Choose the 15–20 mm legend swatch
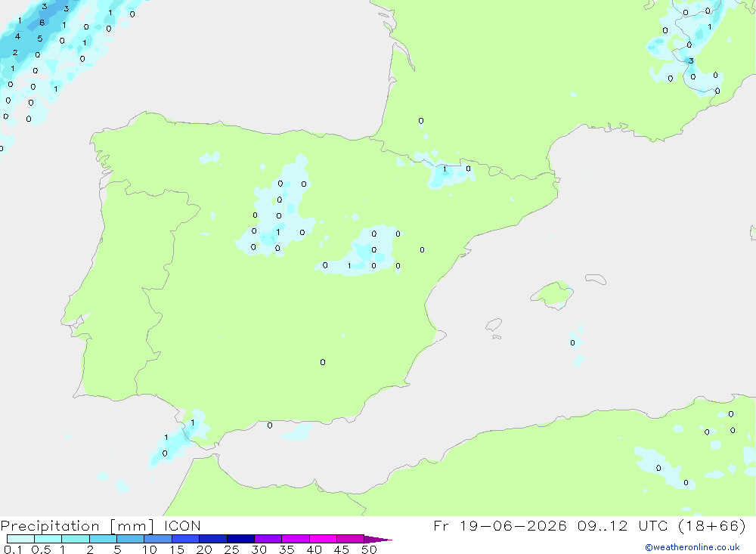 tap(186, 539)
